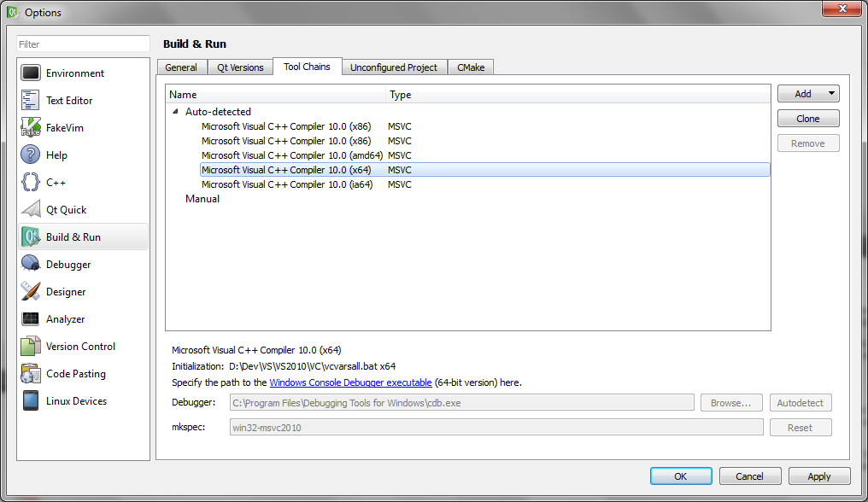This screenshot has height=502, width=868.
Task: Open the Debugger settings icon
Action: coord(31,265)
